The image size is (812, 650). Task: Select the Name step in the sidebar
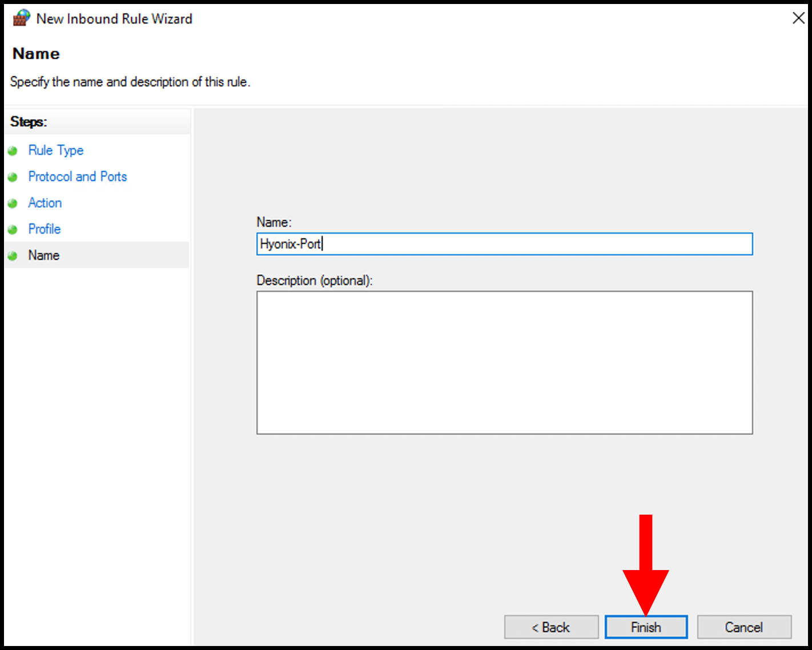pyautogui.click(x=43, y=255)
